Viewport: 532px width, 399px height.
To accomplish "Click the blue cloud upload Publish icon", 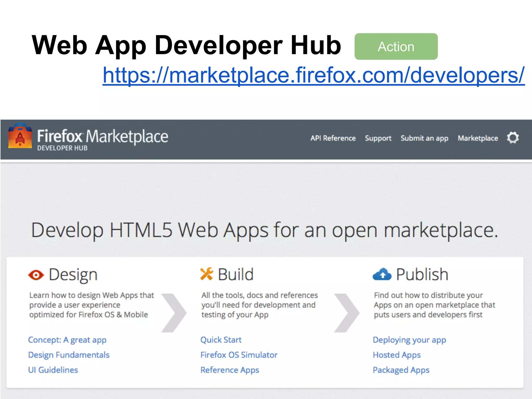I will [x=382, y=274].
